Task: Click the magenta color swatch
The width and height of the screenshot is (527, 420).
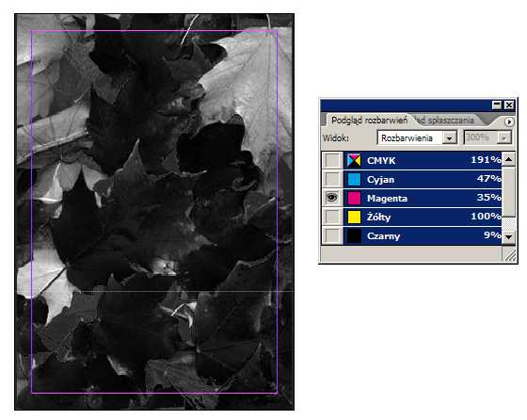Action: click(x=354, y=198)
